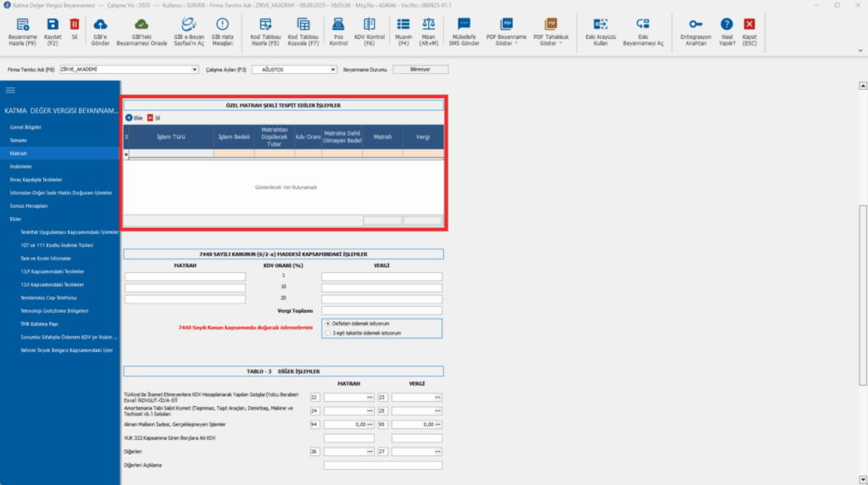Expand the toolbar ribbon chevron

point(860,50)
